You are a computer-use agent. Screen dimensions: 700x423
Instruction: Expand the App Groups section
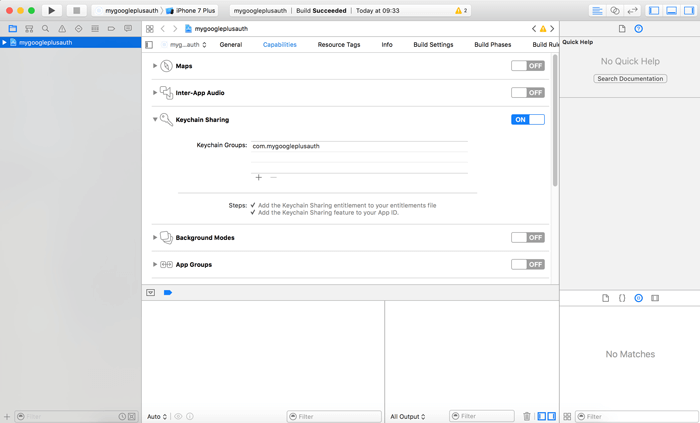pos(155,265)
